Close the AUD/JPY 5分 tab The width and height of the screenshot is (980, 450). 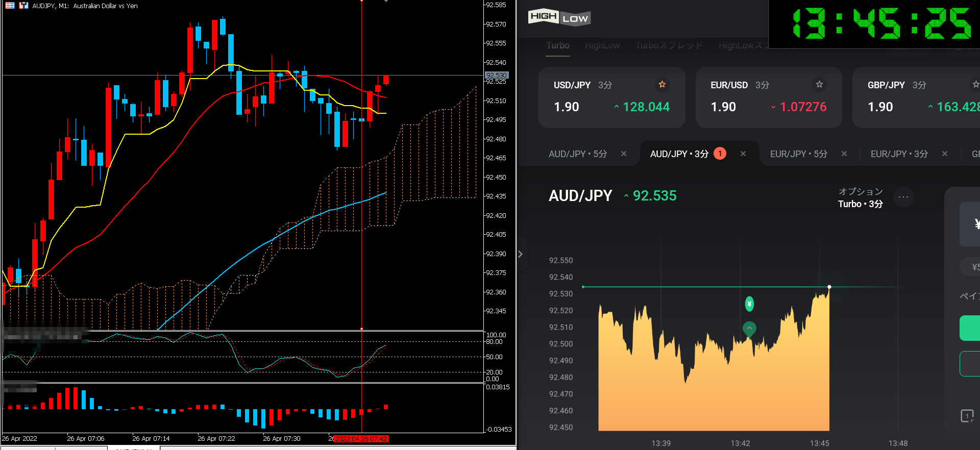(x=624, y=154)
